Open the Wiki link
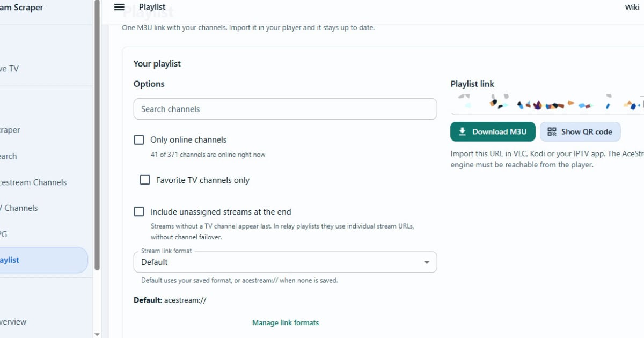The width and height of the screenshot is (644, 338). point(632,7)
